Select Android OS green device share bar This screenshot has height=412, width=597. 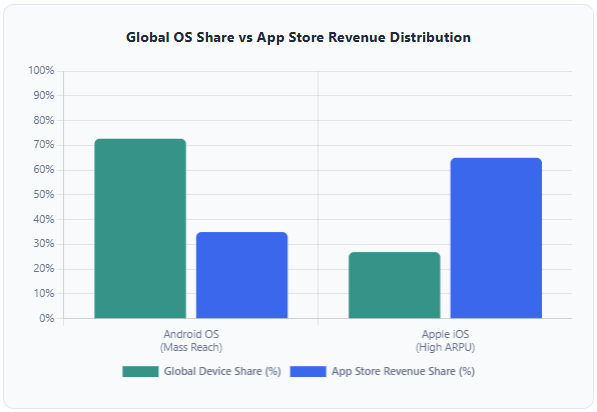click(140, 228)
